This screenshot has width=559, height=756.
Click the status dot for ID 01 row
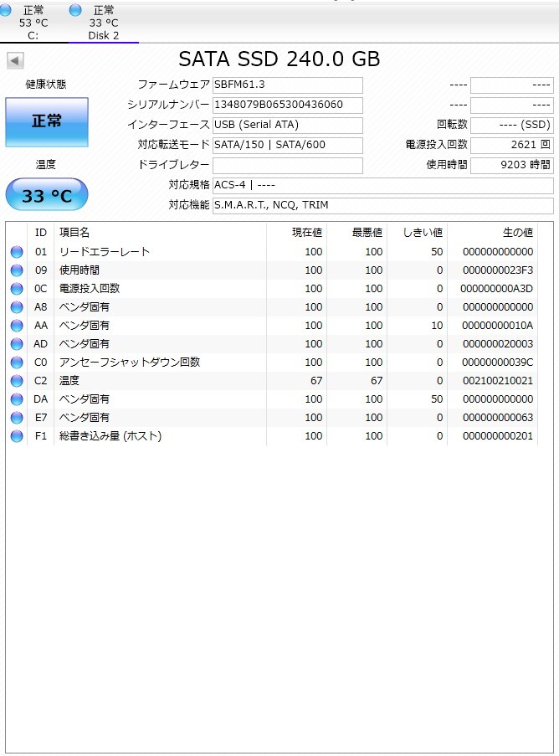coord(17,252)
